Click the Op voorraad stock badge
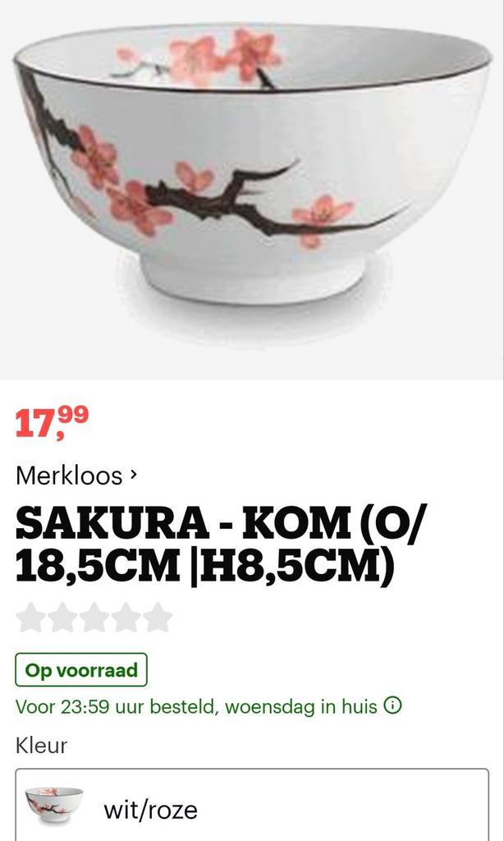Viewport: 504px width, 841px height. 81,670
